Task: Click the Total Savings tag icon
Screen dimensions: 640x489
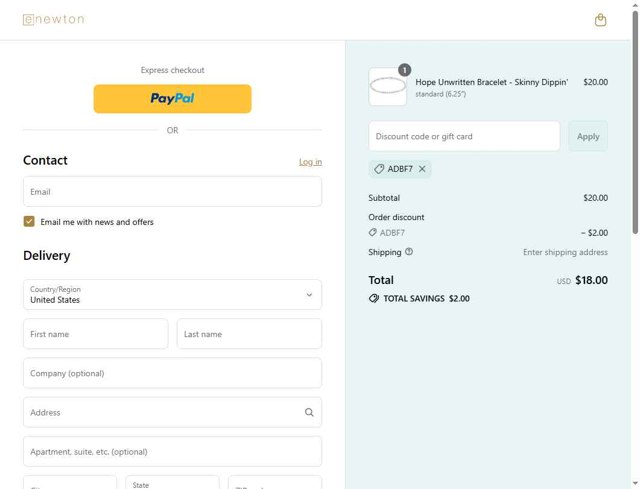Action: (x=373, y=298)
